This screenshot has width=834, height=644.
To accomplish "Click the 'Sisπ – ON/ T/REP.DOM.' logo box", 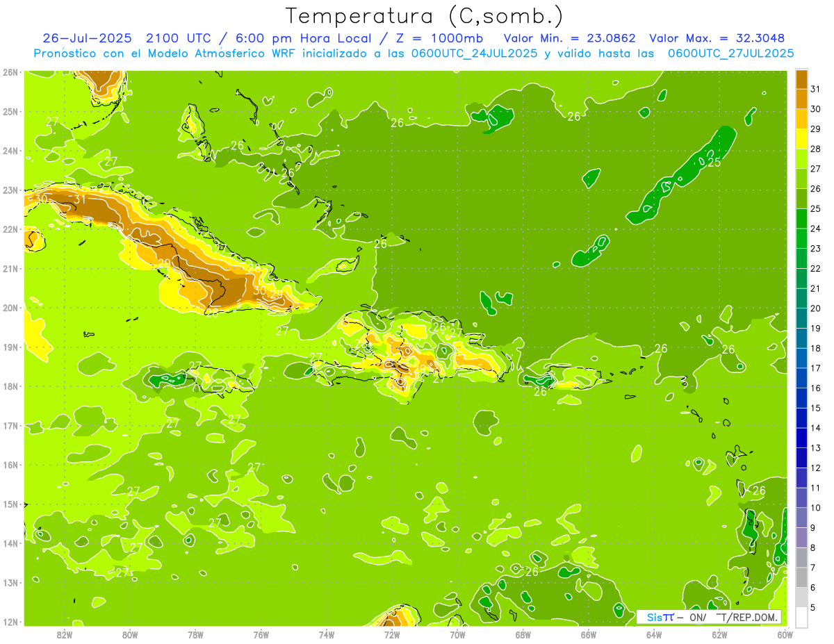I will (709, 617).
